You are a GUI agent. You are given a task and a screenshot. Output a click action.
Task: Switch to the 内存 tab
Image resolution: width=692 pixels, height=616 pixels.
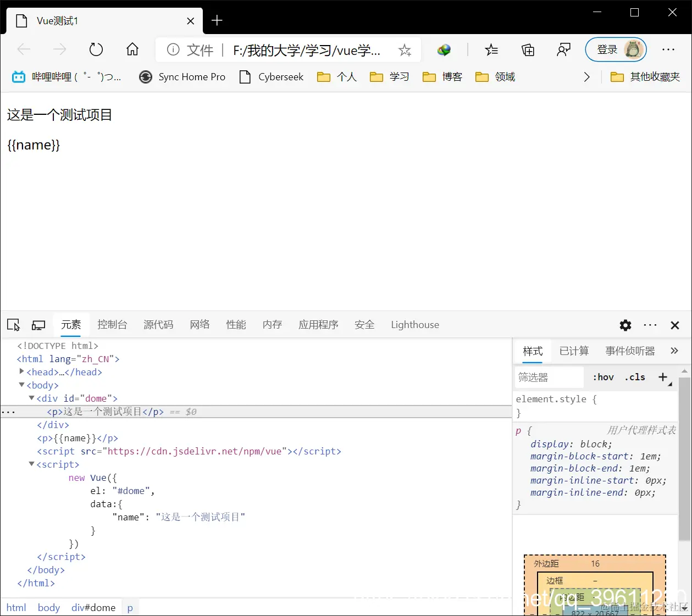(273, 325)
